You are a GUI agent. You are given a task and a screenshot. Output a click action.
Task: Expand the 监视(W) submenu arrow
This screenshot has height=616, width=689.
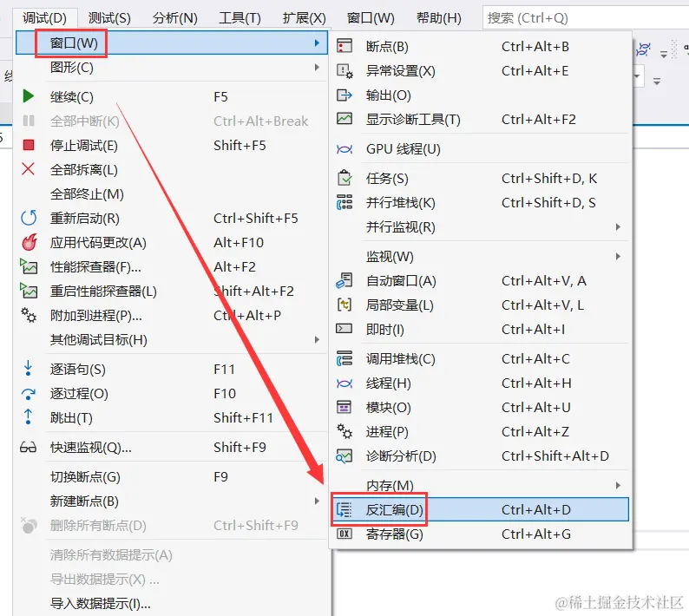click(x=618, y=256)
